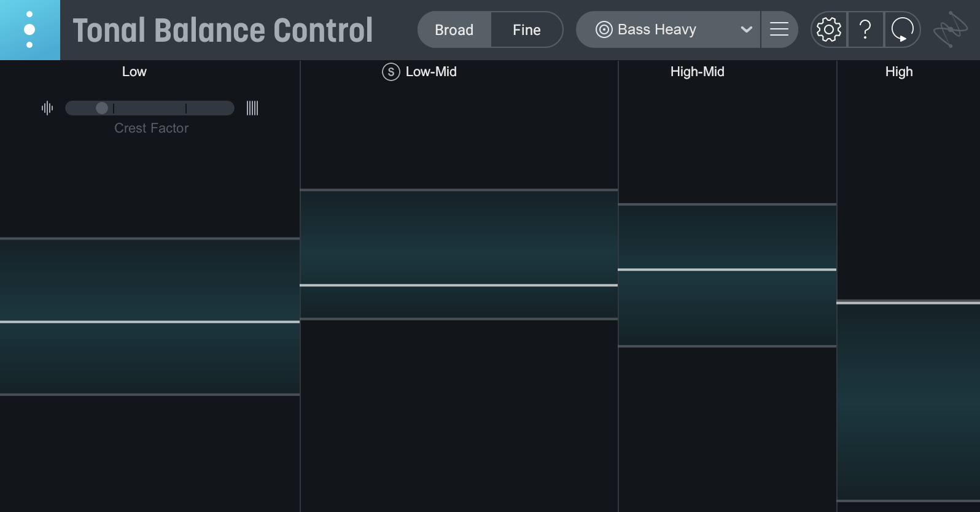This screenshot has height=512, width=980.
Task: Click the iZotope logo icon
Action: 950,29
